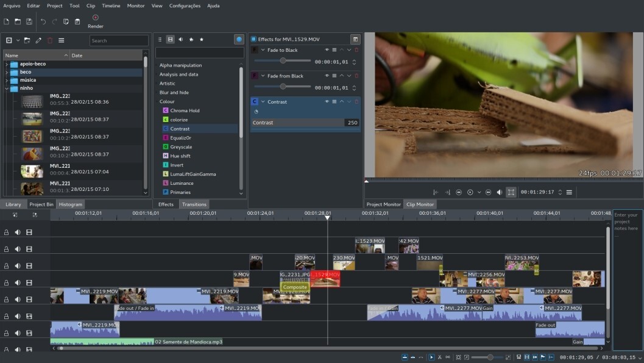Screen dimensions: 644x363
Task: Activate the Spacer tool
Action: point(448,358)
